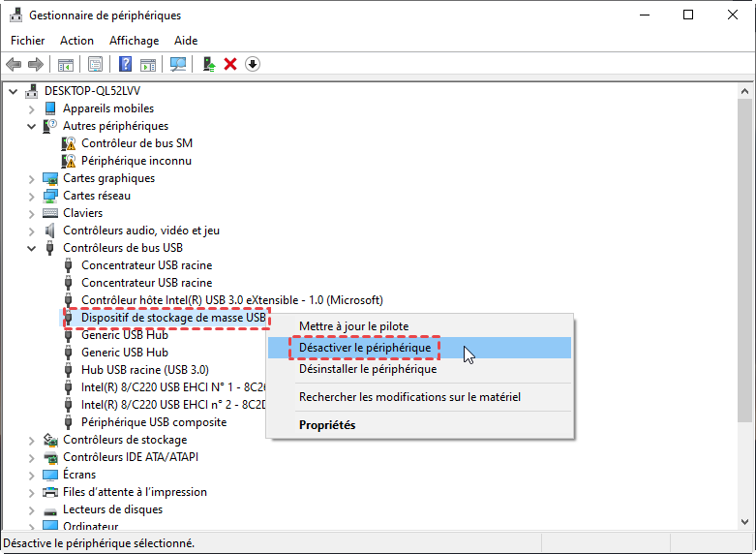Viewport: 756px width, 554px height.
Task: Click the action pane toolbar icon
Action: click(148, 64)
